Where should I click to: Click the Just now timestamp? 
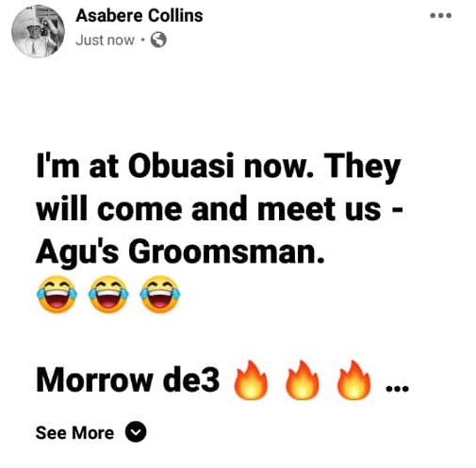tap(105, 40)
